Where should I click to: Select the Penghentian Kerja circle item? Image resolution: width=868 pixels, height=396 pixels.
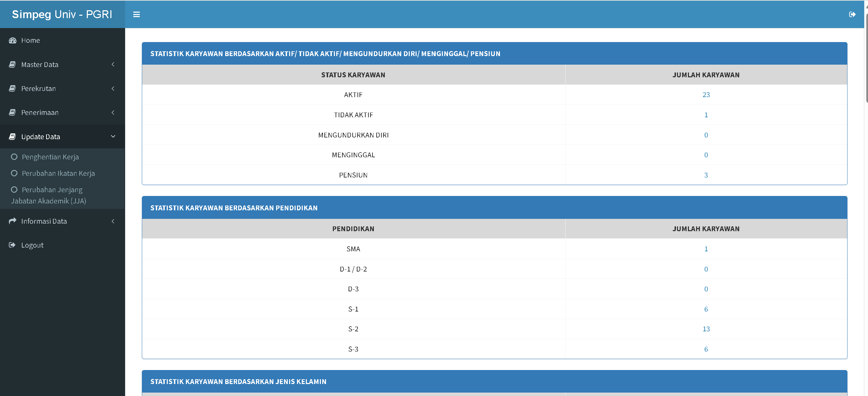point(14,157)
